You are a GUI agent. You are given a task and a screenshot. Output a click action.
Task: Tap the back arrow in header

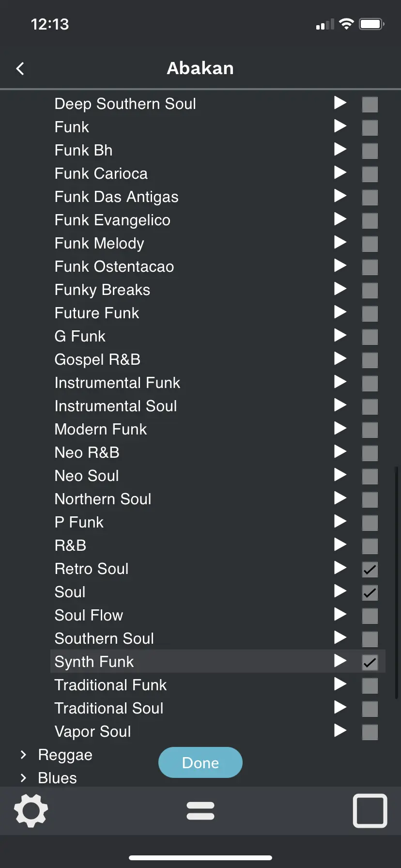[20, 69]
